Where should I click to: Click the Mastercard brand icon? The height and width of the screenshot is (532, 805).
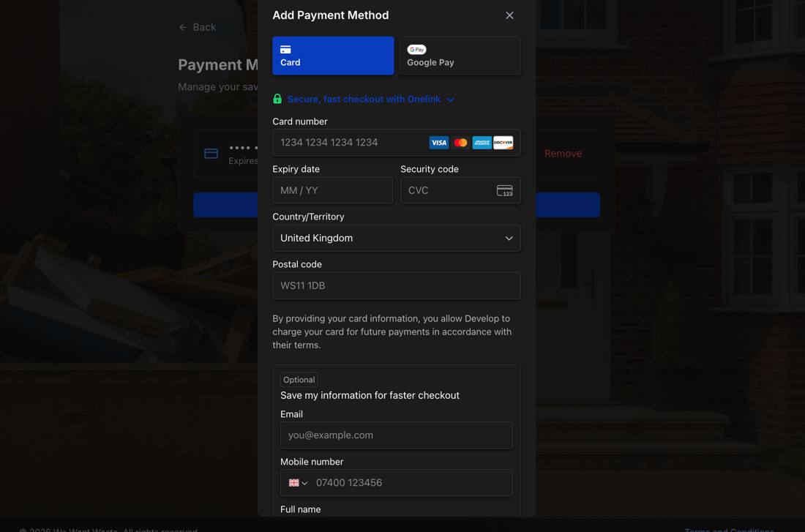[x=460, y=143]
